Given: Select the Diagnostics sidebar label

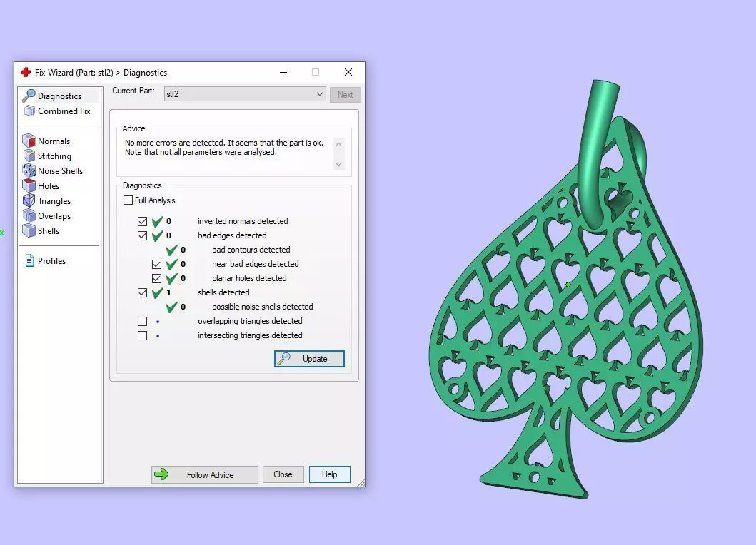Looking at the screenshot, I should [x=60, y=96].
